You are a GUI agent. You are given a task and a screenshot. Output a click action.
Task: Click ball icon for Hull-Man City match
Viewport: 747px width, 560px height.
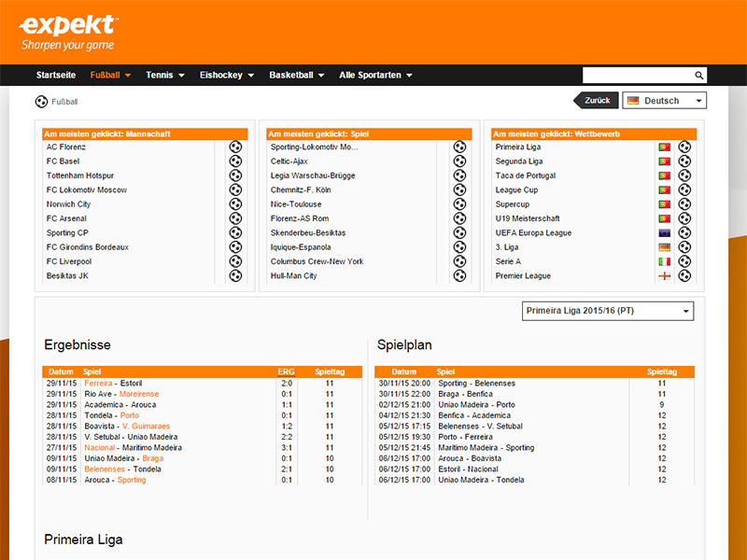[459, 275]
